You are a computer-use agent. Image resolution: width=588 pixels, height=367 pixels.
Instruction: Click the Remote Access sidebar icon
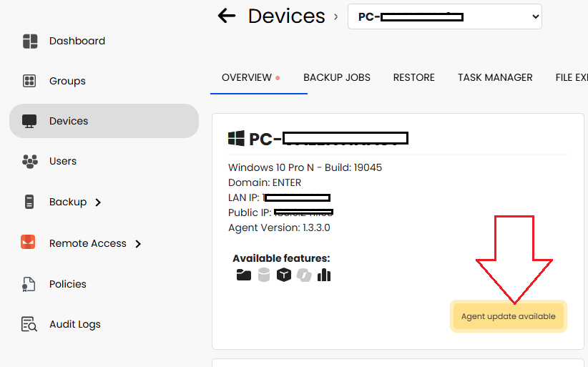[x=29, y=243]
